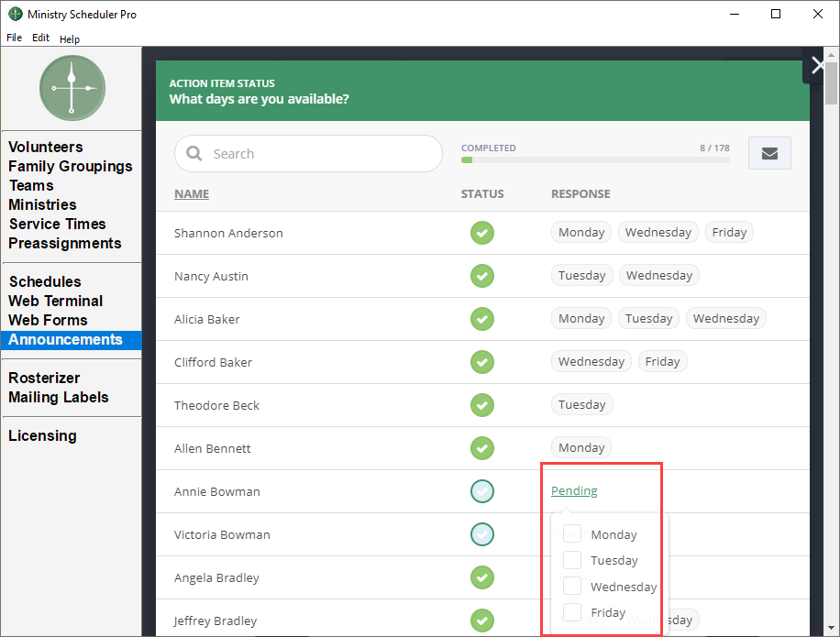Click Alicia Baker's green check icon
The image size is (840, 637).
coord(482,319)
